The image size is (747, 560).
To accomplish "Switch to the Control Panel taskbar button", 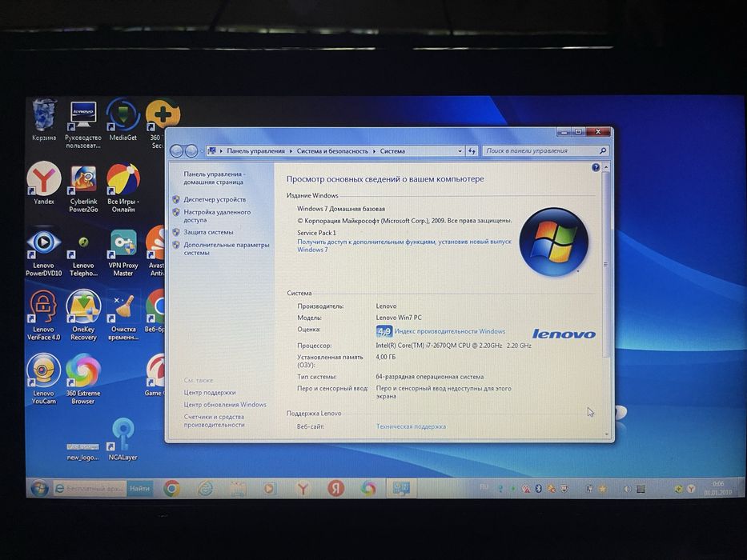I will [401, 489].
